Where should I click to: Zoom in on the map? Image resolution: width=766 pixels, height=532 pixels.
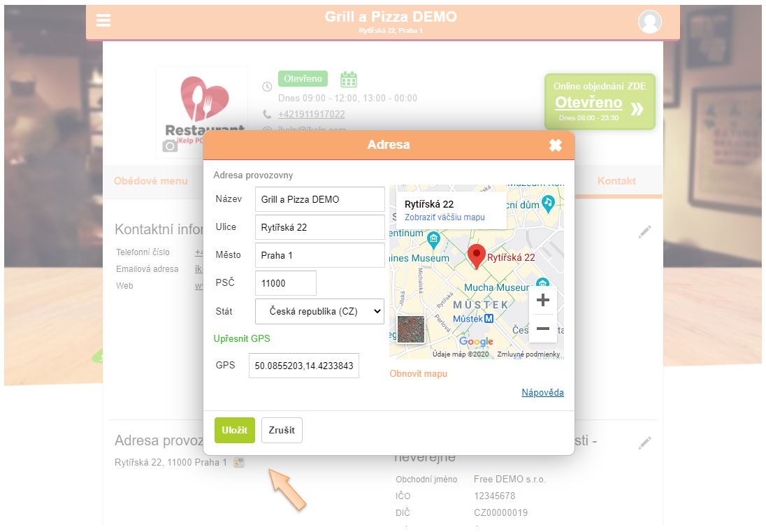(x=542, y=301)
